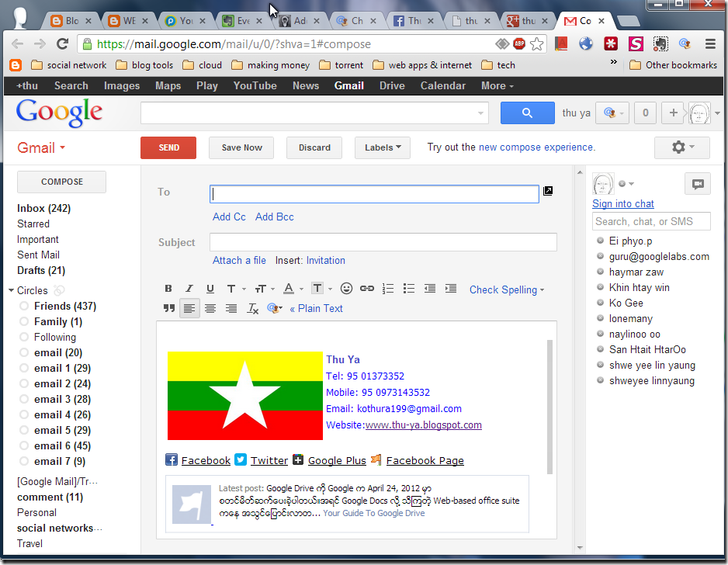Open the font size dropdown

265,289
